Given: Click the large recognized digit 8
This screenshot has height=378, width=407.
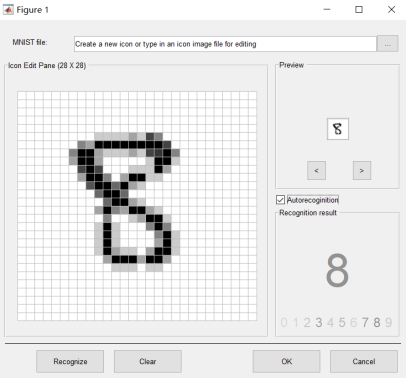Looking at the screenshot, I should pos(337,270).
